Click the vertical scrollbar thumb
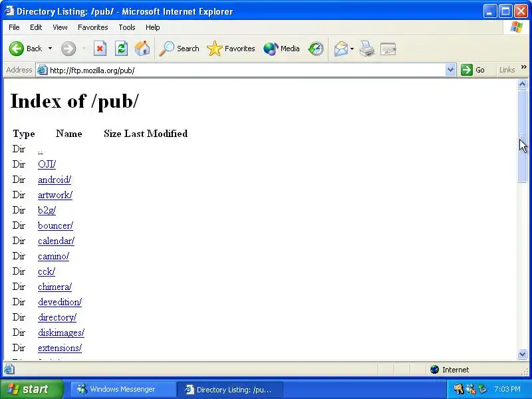The width and height of the screenshot is (532, 399). point(523,136)
